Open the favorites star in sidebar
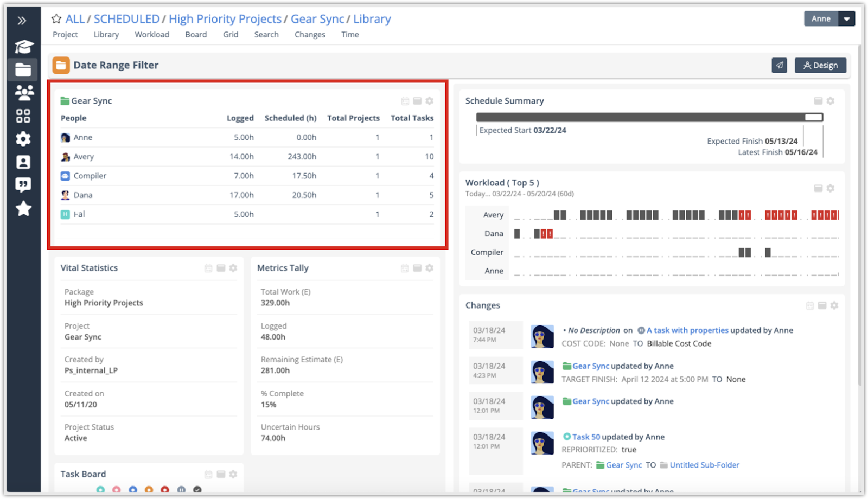This screenshot has width=868, height=499. pyautogui.click(x=23, y=209)
